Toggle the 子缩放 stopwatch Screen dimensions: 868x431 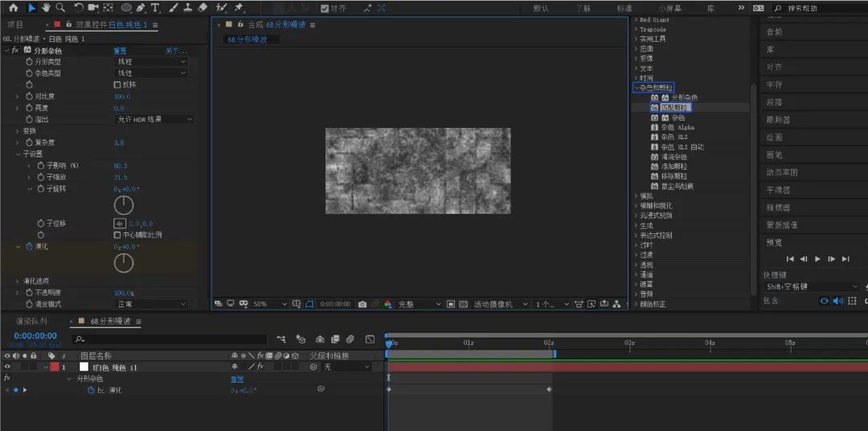(41, 177)
